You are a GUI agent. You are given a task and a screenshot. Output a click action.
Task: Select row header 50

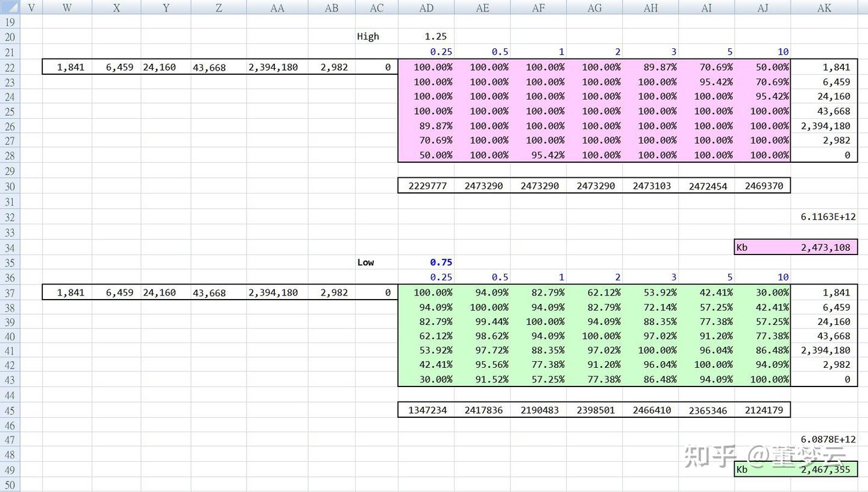click(x=10, y=485)
